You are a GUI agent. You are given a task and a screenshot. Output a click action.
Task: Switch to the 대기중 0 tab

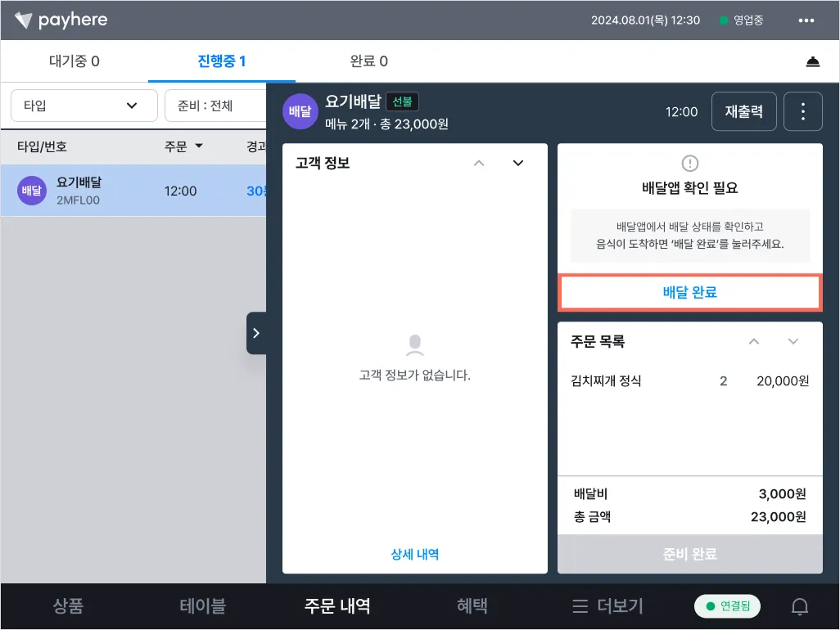[75, 61]
